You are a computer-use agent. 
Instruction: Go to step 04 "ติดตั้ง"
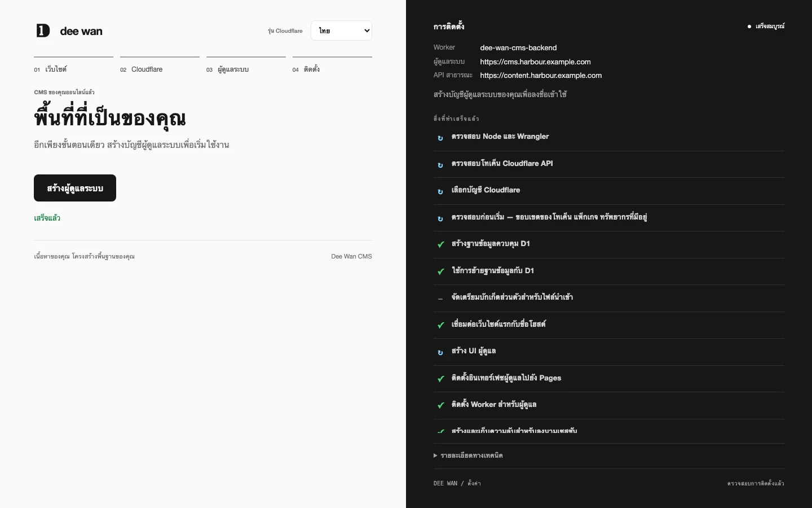pos(332,65)
